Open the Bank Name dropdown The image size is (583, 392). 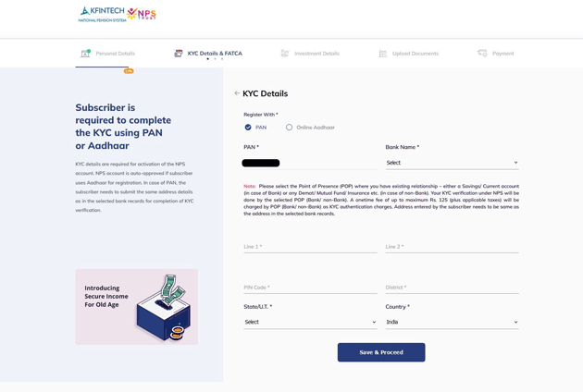tap(452, 163)
